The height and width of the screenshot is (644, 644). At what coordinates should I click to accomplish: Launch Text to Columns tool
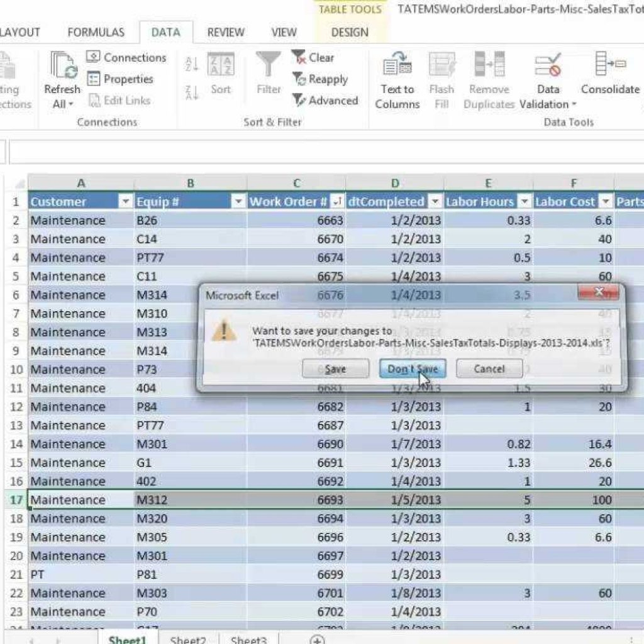pos(397,66)
